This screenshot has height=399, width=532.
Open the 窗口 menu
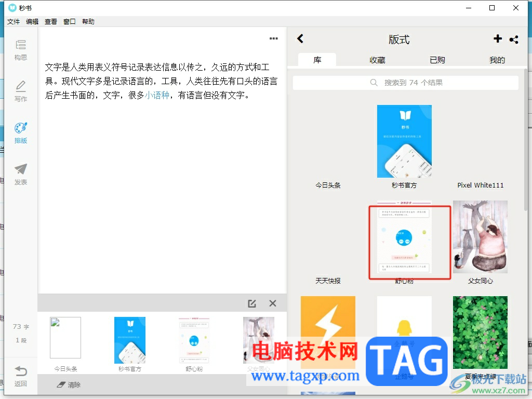coord(69,22)
